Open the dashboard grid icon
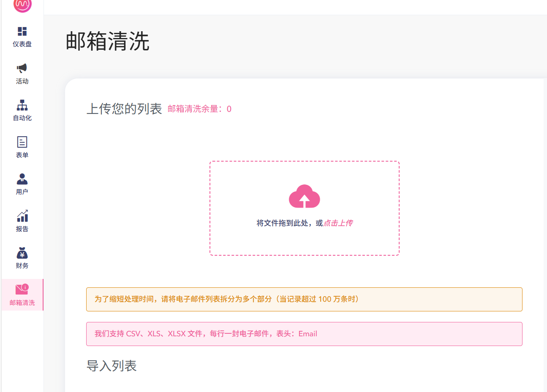Viewport: 547px width, 392px height. click(x=22, y=31)
